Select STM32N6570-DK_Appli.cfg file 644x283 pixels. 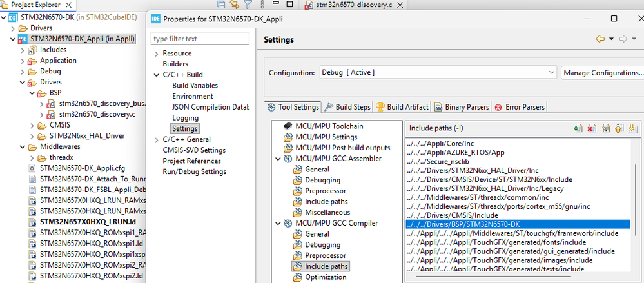pyautogui.click(x=81, y=168)
